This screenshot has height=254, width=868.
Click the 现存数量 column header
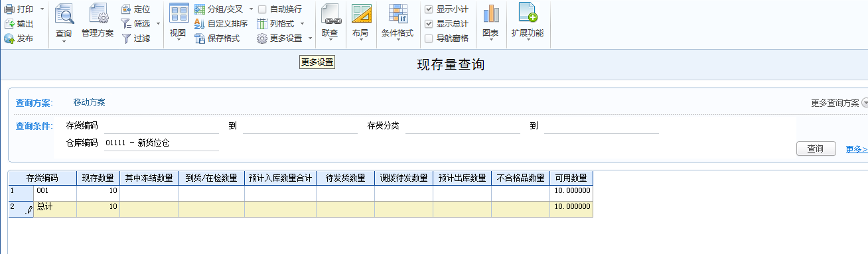click(98, 178)
